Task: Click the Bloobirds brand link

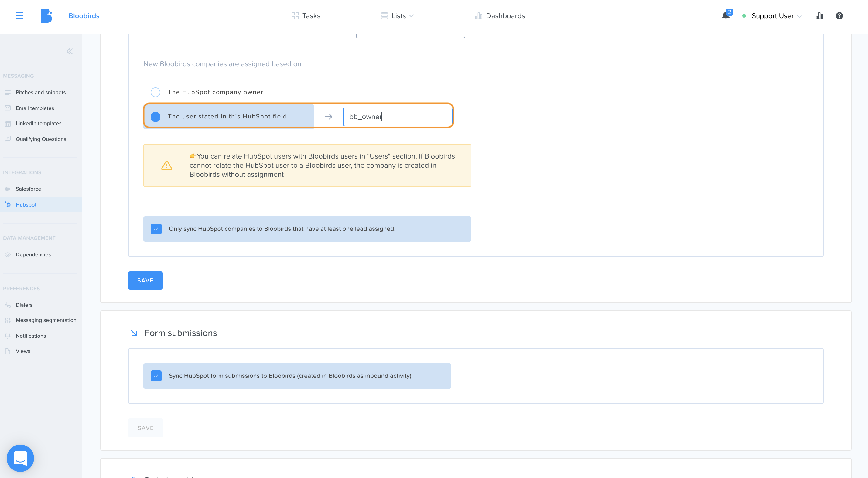Action: [84, 16]
